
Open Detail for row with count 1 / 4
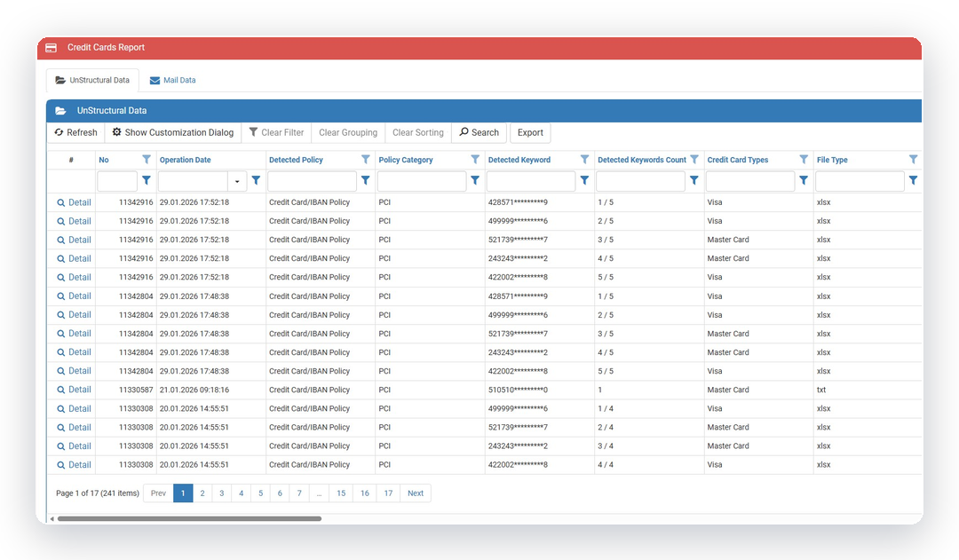point(80,408)
